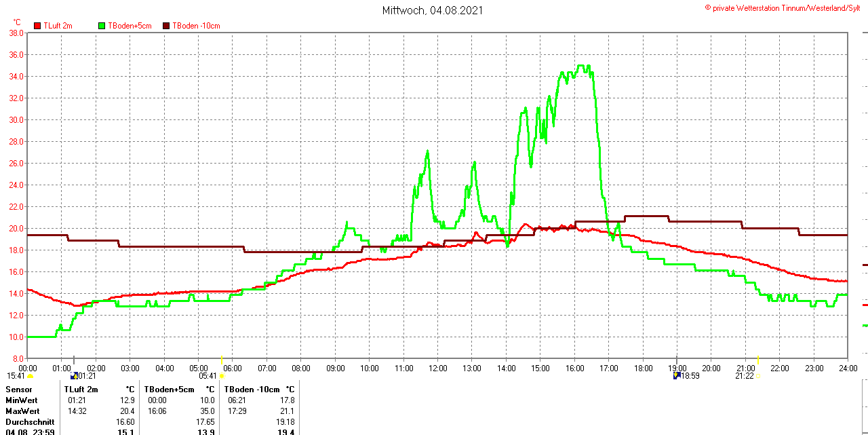Click the green TBoden+5cm legend swatch
This screenshot has width=868, height=435.
click(x=102, y=26)
